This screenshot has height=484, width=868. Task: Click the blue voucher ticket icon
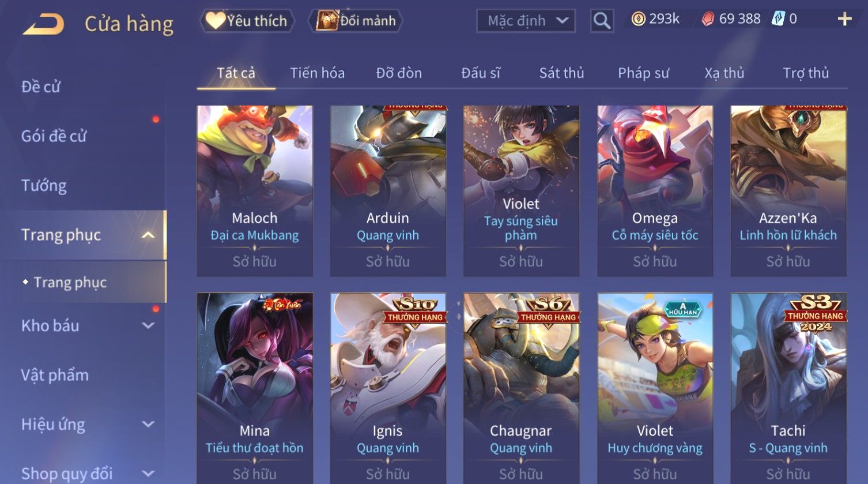(778, 19)
